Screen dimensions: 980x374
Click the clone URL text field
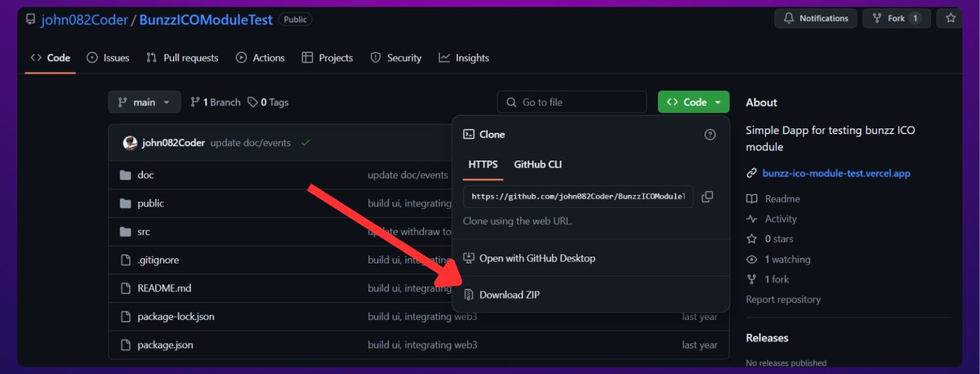[578, 197]
